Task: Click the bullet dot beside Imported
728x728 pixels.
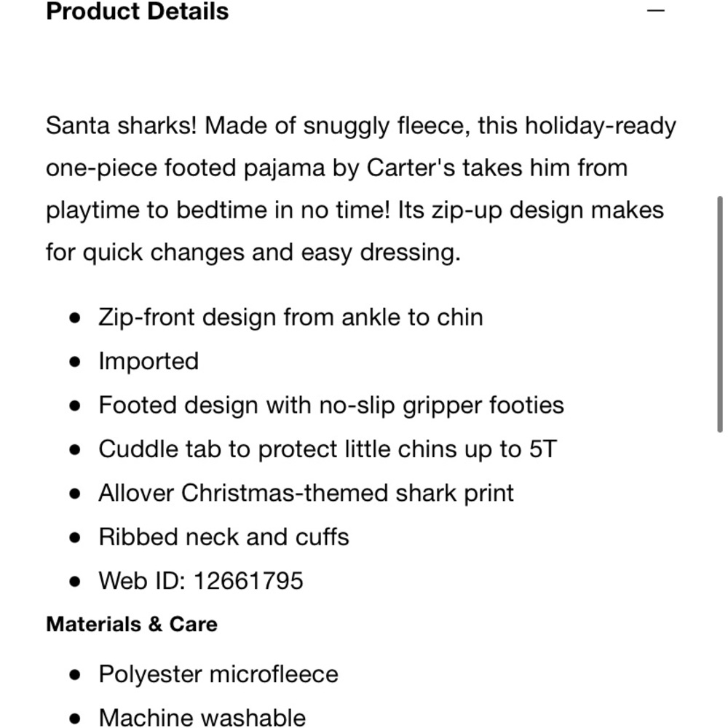Action: tap(75, 362)
